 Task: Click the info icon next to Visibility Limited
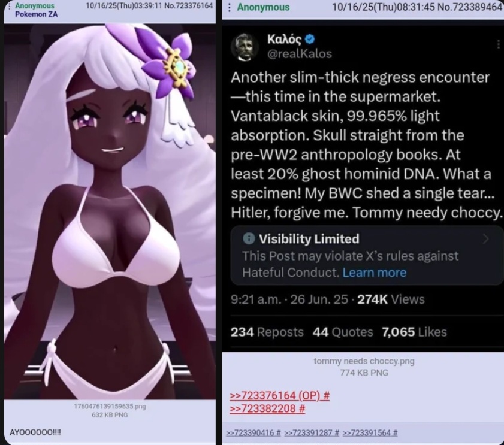tap(249, 238)
